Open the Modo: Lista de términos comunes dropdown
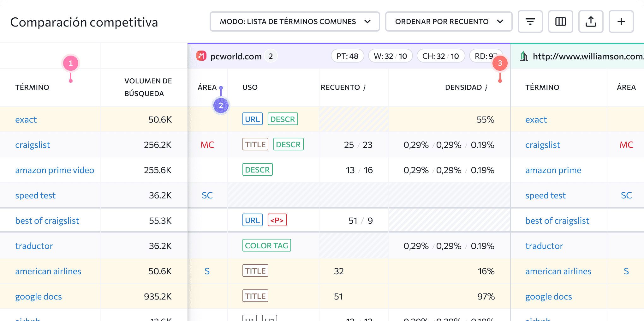The image size is (644, 321). (x=295, y=21)
